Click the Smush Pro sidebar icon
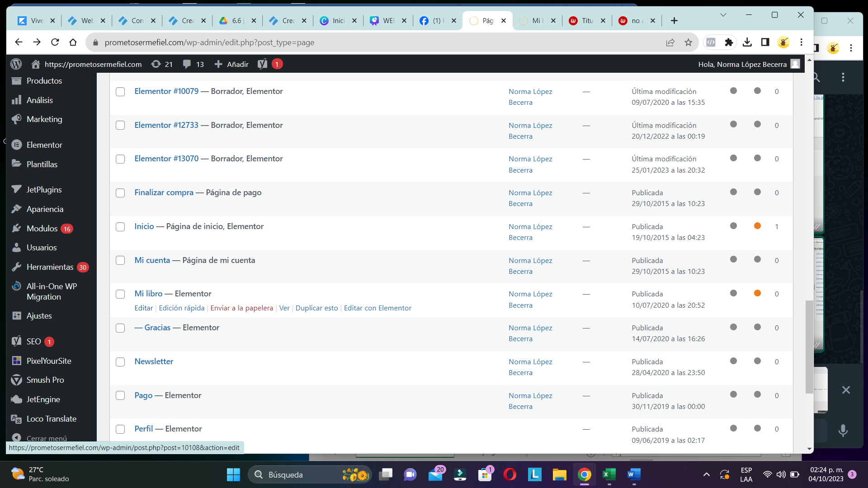The image size is (868, 488). point(17,380)
